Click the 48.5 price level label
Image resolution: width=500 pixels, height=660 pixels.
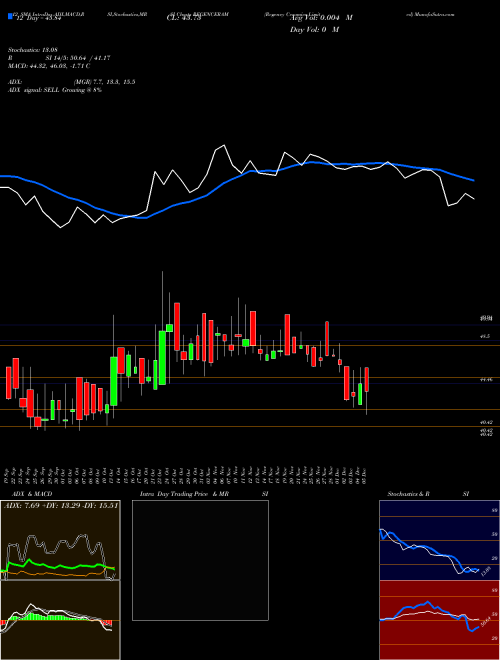[484, 336]
